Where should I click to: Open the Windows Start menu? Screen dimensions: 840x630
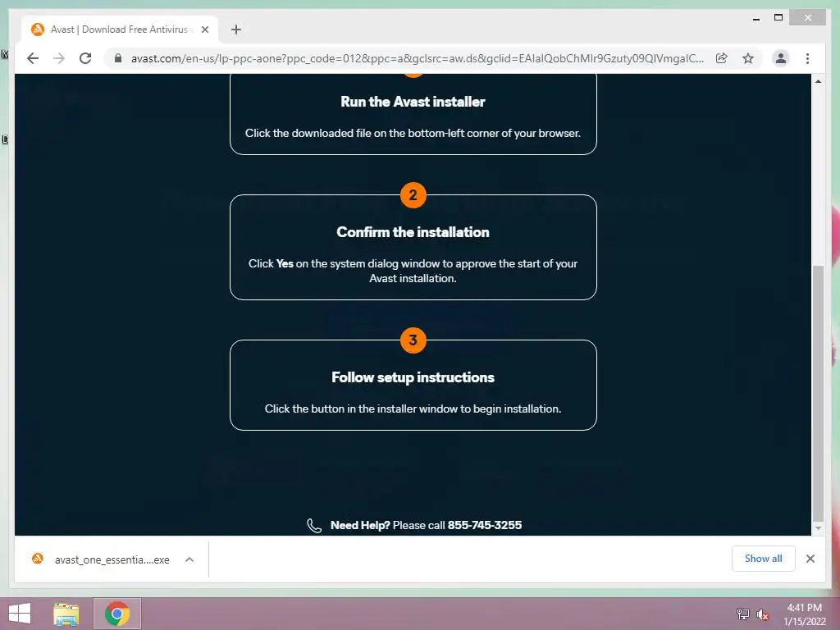20,614
